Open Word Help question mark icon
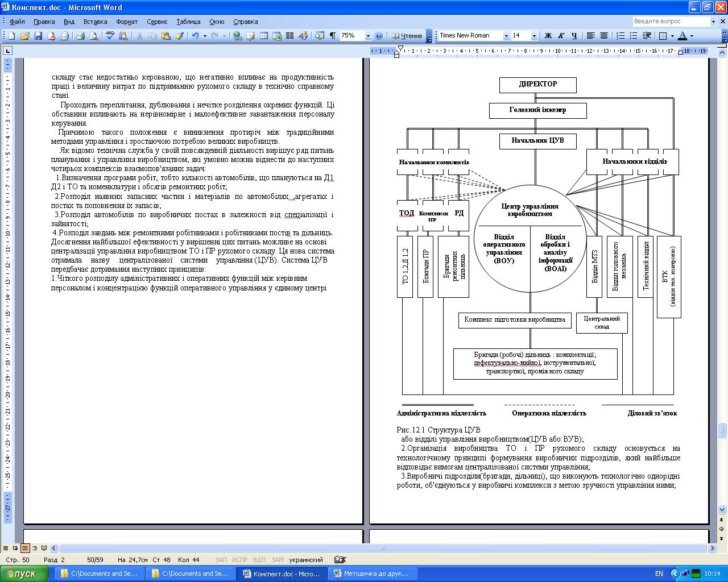728x582 pixels. pyautogui.click(x=379, y=36)
